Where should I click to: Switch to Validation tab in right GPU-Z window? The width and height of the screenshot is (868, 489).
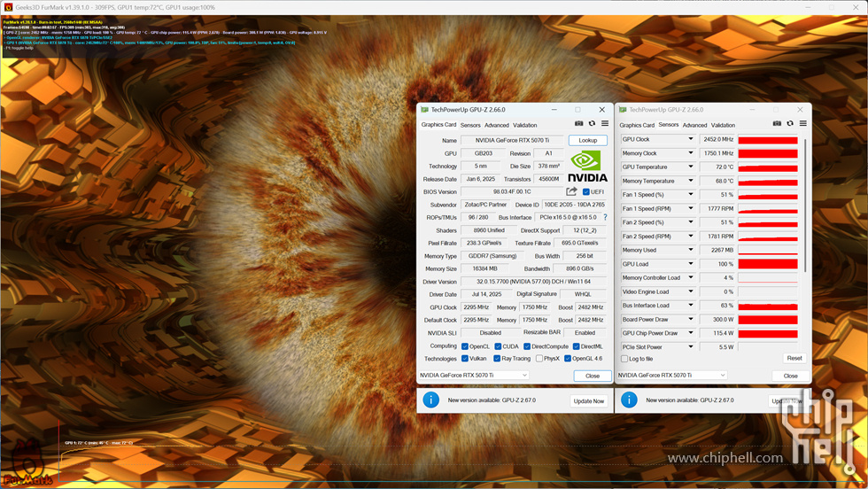pyautogui.click(x=723, y=125)
